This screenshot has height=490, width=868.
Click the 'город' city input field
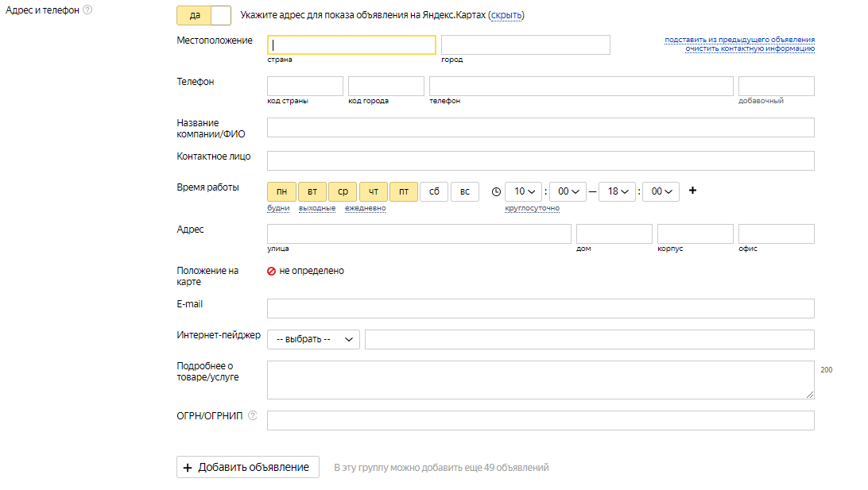point(525,45)
